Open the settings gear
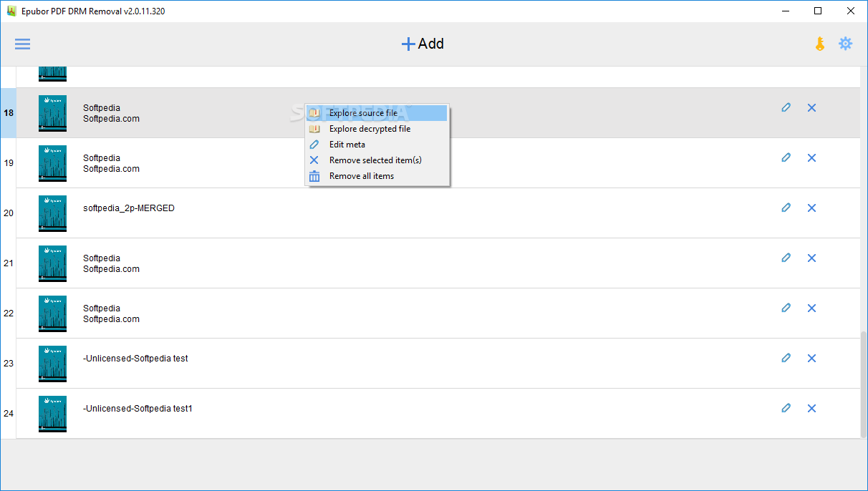The image size is (868, 491). point(846,44)
